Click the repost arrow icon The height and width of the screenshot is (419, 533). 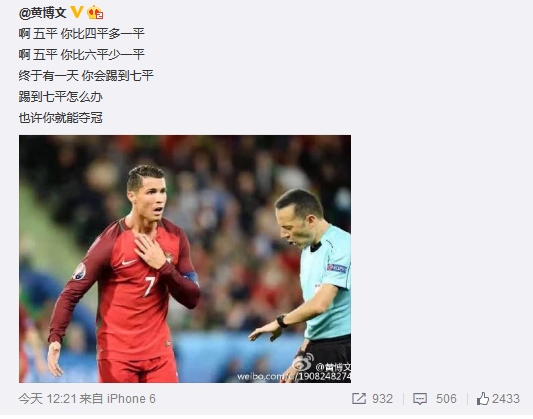359,399
